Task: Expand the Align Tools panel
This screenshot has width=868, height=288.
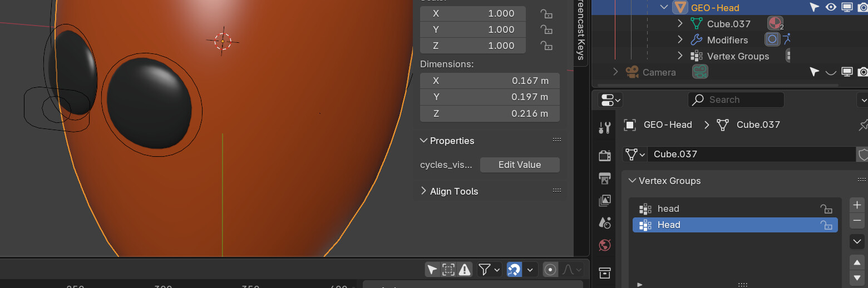Action: click(x=424, y=191)
